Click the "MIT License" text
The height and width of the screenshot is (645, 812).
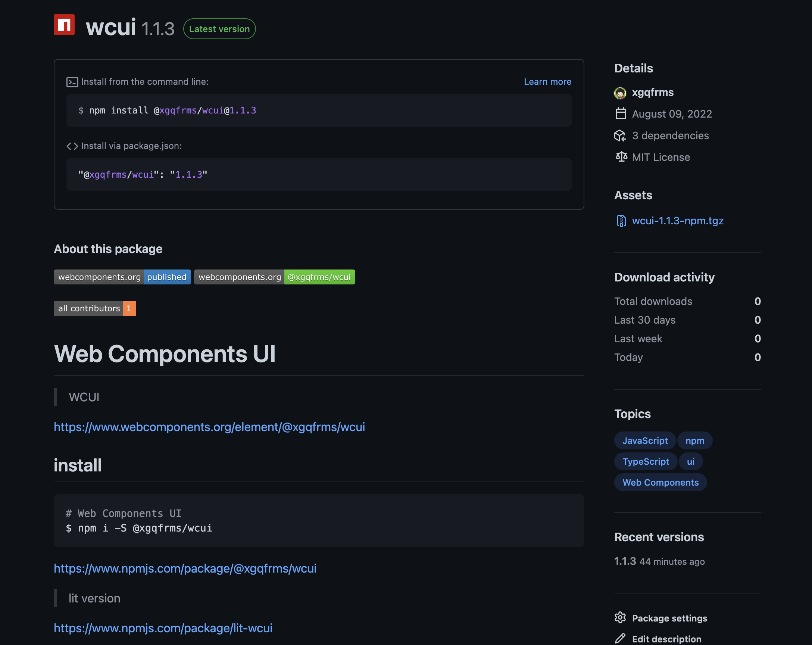pyautogui.click(x=661, y=157)
